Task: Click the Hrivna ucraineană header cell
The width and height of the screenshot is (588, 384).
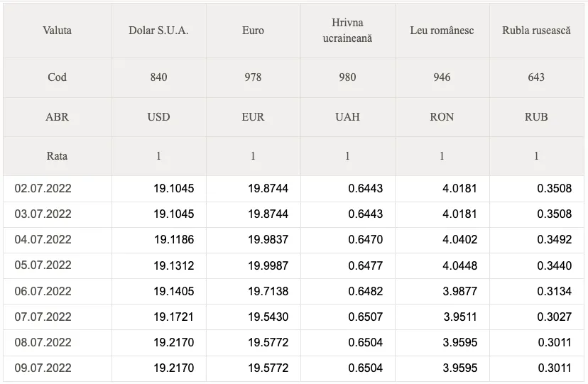Action: (x=348, y=31)
